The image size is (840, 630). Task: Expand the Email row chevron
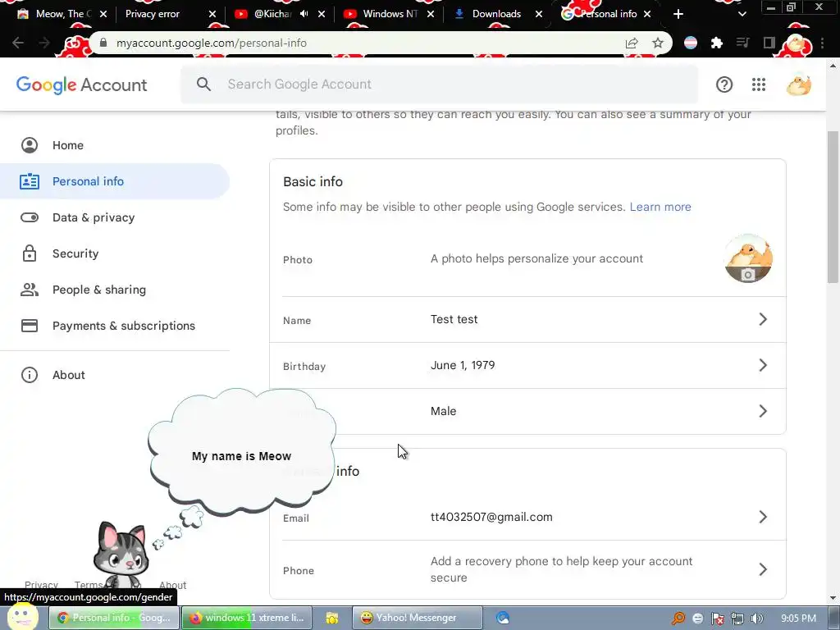tap(763, 517)
